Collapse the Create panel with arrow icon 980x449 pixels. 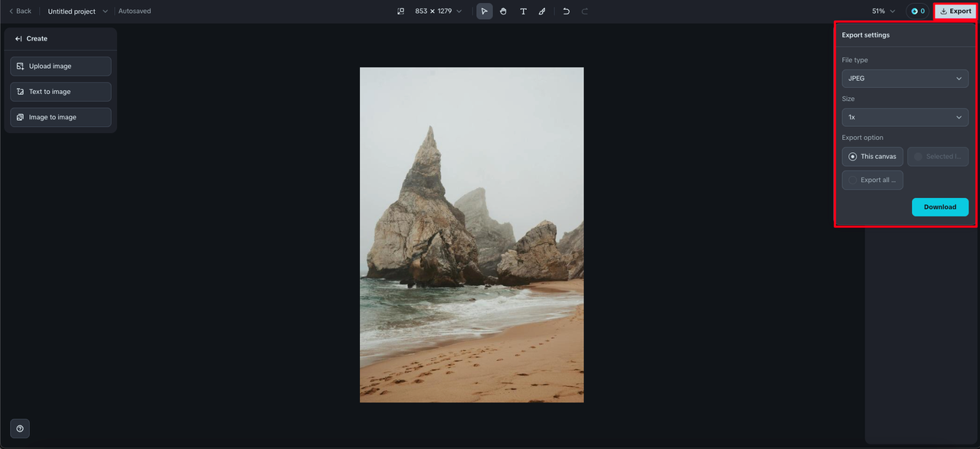[18, 38]
